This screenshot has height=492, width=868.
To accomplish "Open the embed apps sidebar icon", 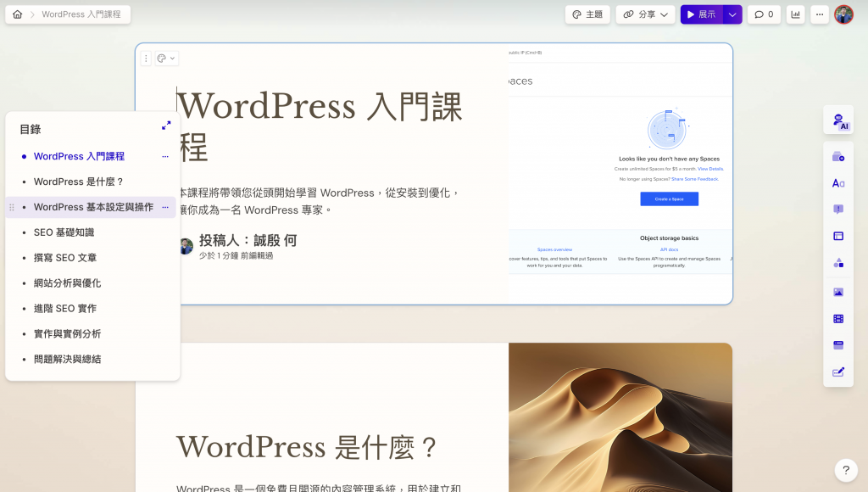I will coord(838,345).
